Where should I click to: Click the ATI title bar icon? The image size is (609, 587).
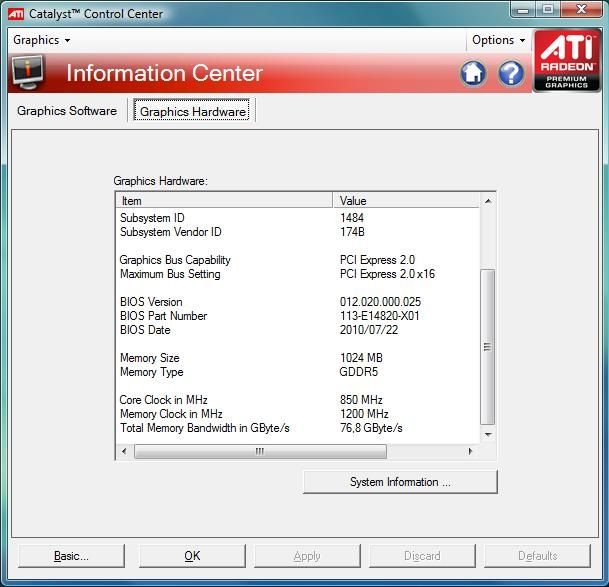click(x=16, y=14)
